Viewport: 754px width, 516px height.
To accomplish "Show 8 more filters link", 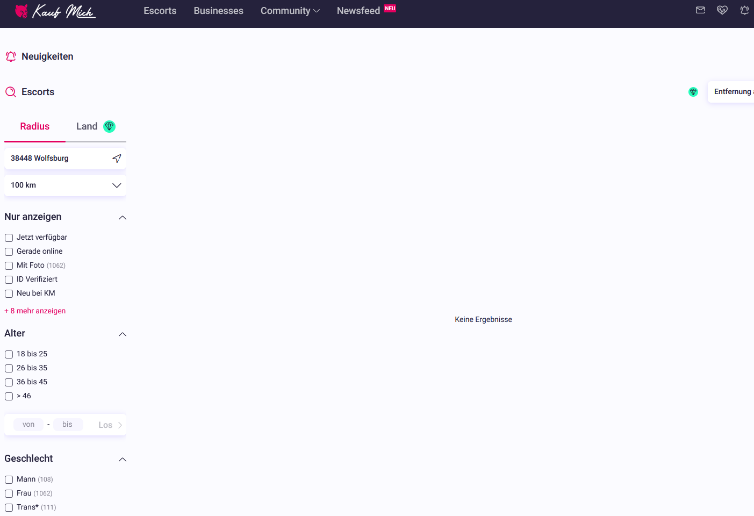I will [x=35, y=311].
